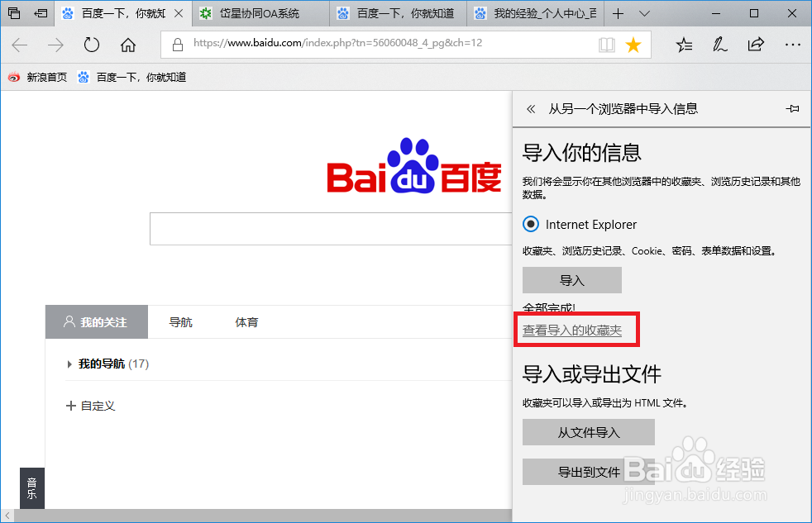Select the Internet Explorer radio button
Viewport: 812px width, 523px height.
point(531,225)
